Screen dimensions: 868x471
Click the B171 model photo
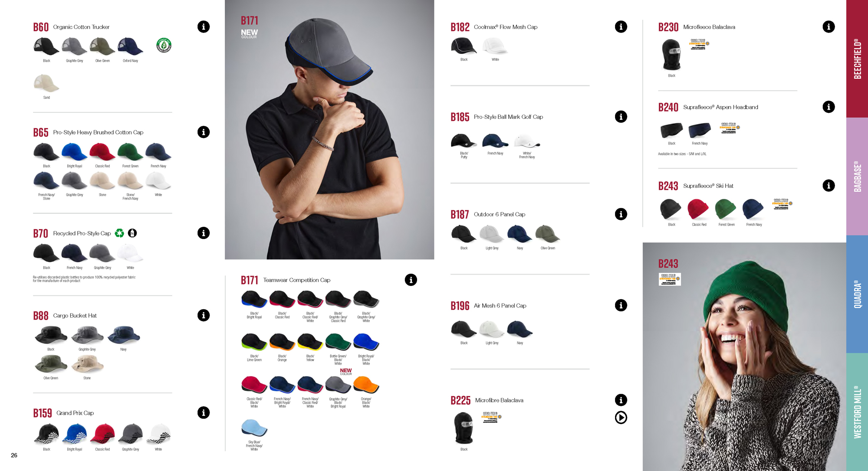coord(329,130)
